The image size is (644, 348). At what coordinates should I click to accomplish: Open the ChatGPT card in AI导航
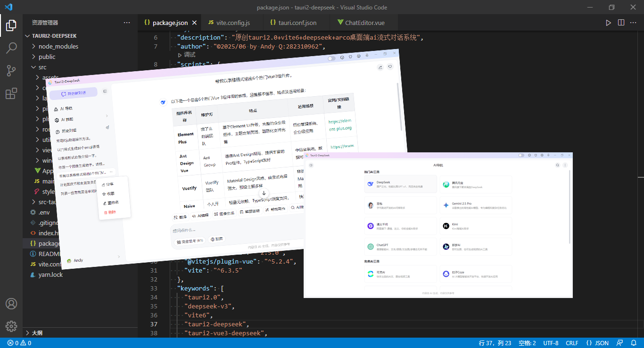(401, 247)
